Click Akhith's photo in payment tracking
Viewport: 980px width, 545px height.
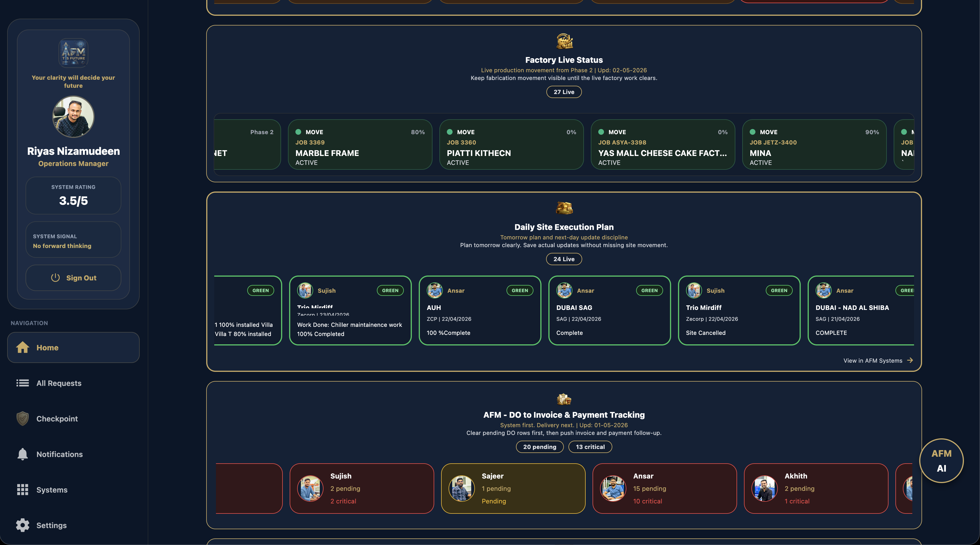pyautogui.click(x=764, y=488)
